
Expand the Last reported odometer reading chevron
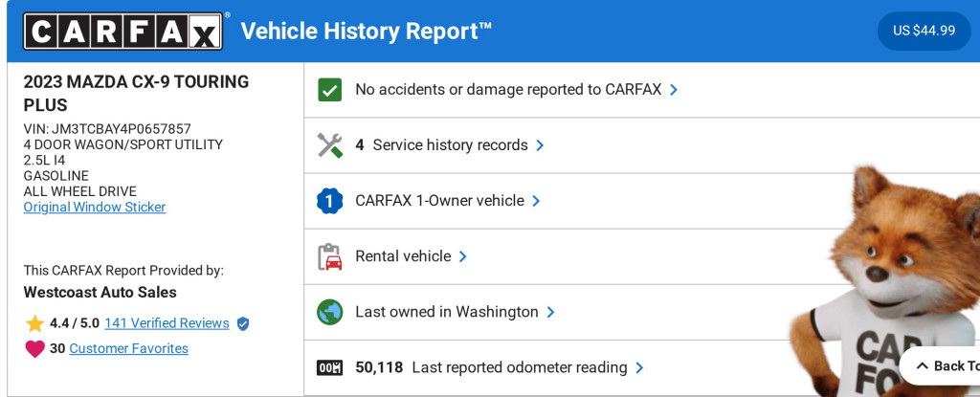(x=639, y=367)
